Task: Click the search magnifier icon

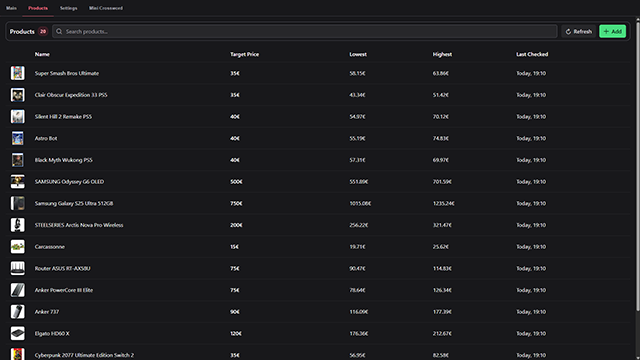Action: click(59, 31)
